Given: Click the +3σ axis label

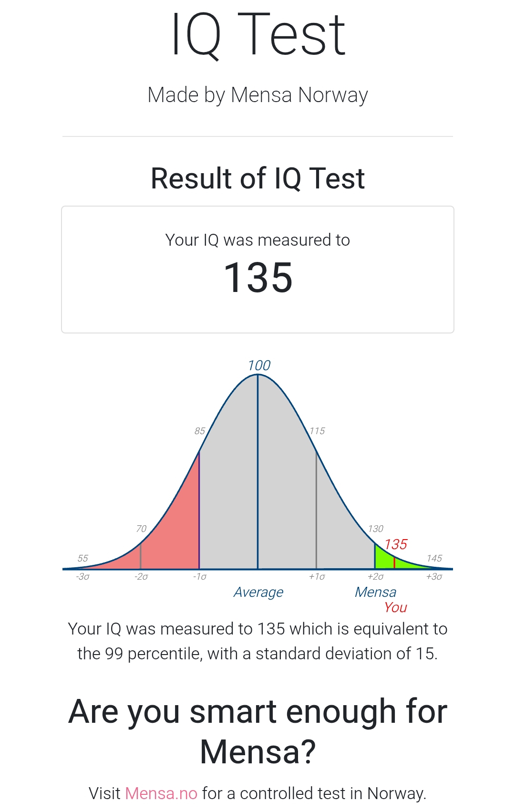Looking at the screenshot, I should click(434, 577).
